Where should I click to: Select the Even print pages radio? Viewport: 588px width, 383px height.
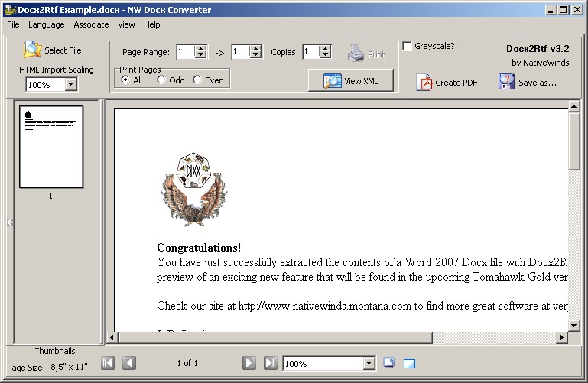(197, 80)
